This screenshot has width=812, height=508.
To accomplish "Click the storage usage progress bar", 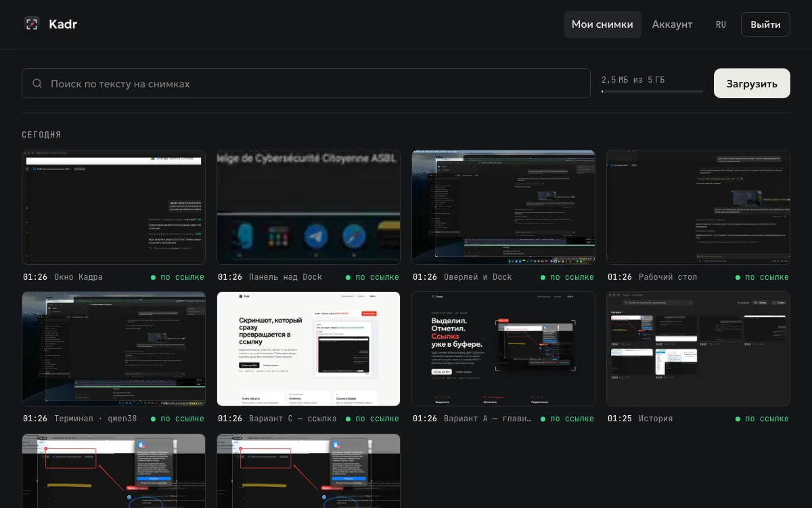I will [652, 91].
